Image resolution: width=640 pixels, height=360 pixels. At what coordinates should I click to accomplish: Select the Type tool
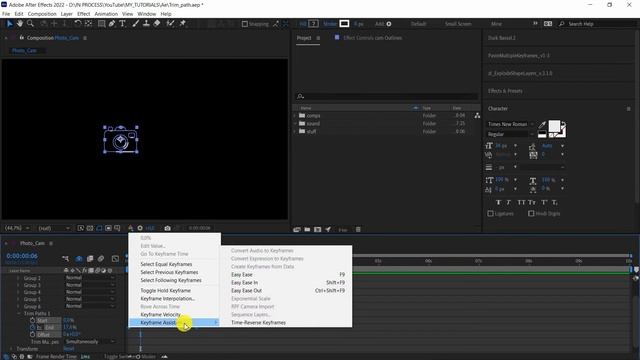pos(122,24)
